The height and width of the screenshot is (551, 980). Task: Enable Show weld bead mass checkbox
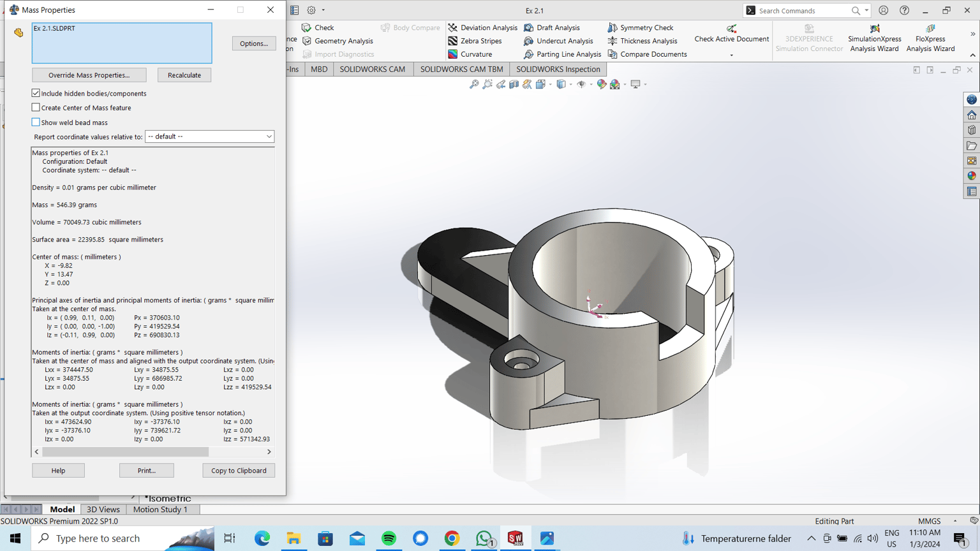point(36,122)
